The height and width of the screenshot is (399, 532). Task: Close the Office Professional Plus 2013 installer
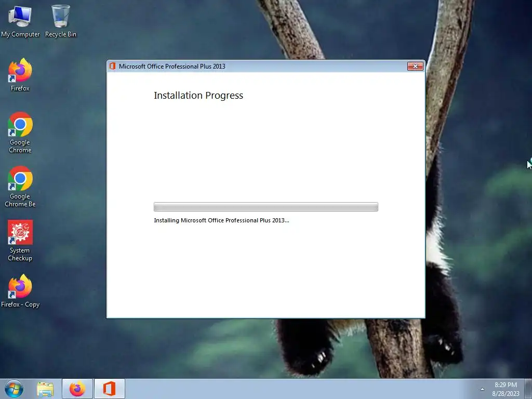click(x=415, y=66)
